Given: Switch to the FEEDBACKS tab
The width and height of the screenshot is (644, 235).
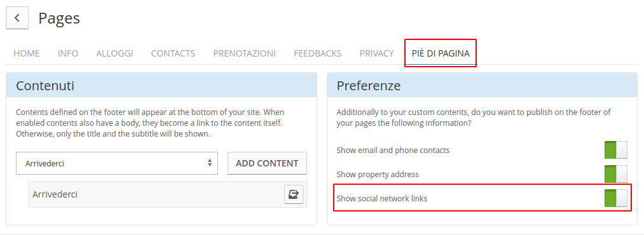Looking at the screenshot, I should [317, 53].
